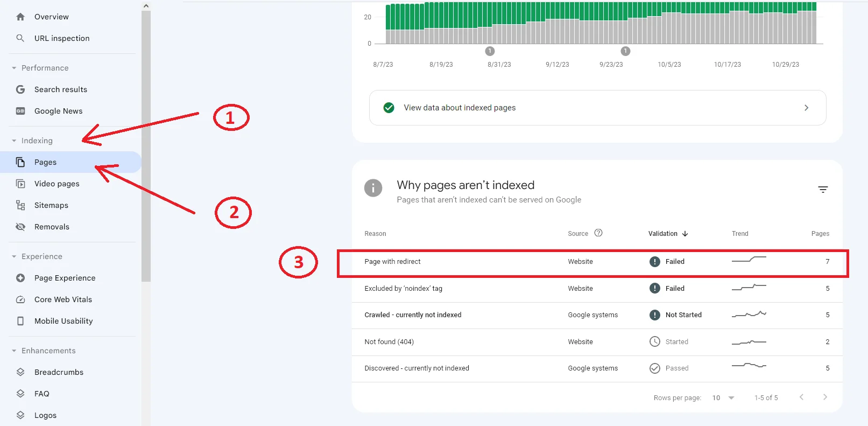The image size is (868, 426).
Task: Click the Logos layers icon
Action: 20,415
